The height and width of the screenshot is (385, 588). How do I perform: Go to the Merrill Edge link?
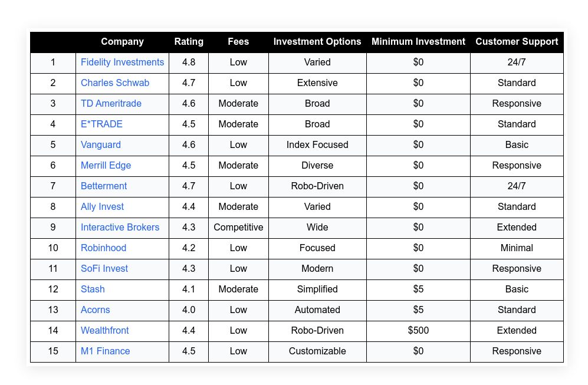click(106, 166)
